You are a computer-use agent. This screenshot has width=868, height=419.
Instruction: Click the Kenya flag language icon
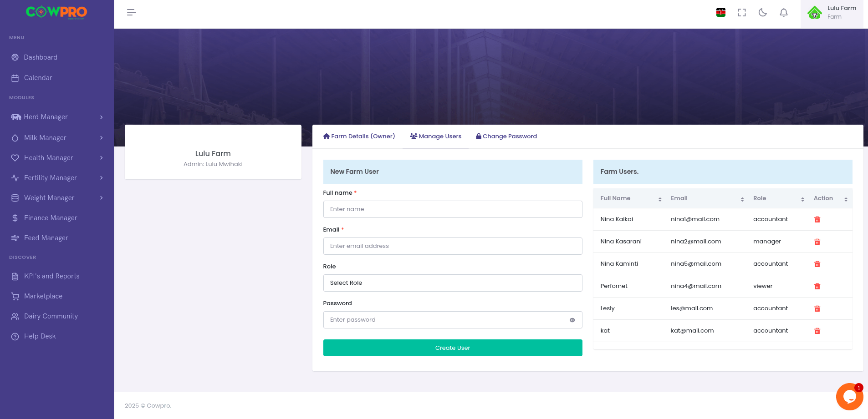click(x=721, y=12)
